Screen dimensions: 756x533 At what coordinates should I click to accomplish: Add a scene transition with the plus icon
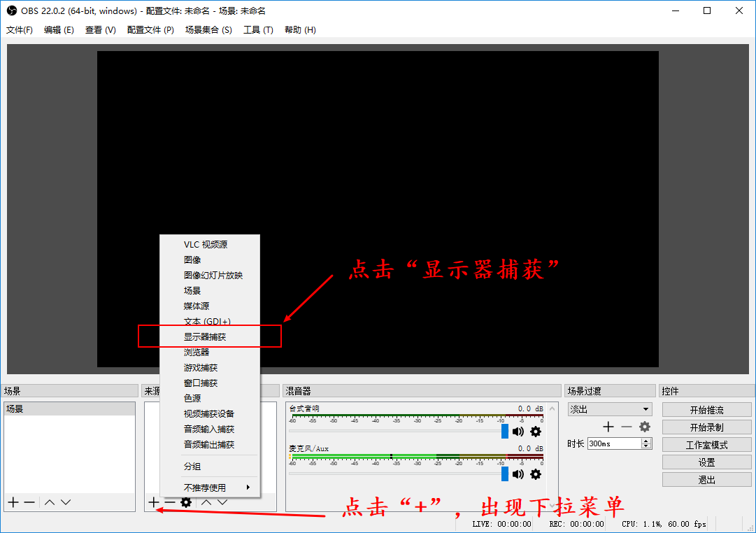point(608,427)
